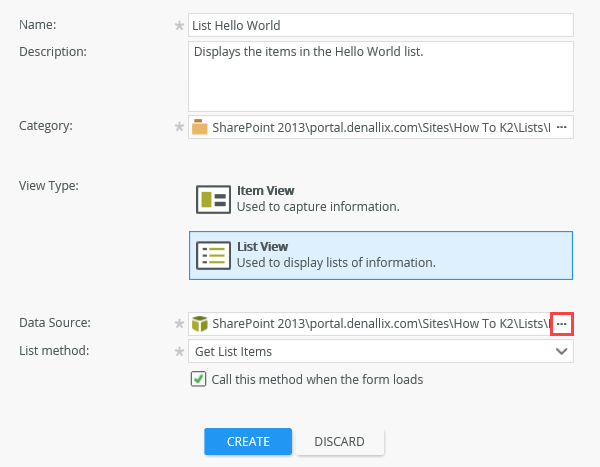
Task: Expand the List method dropdown arrow
Action: (x=562, y=351)
